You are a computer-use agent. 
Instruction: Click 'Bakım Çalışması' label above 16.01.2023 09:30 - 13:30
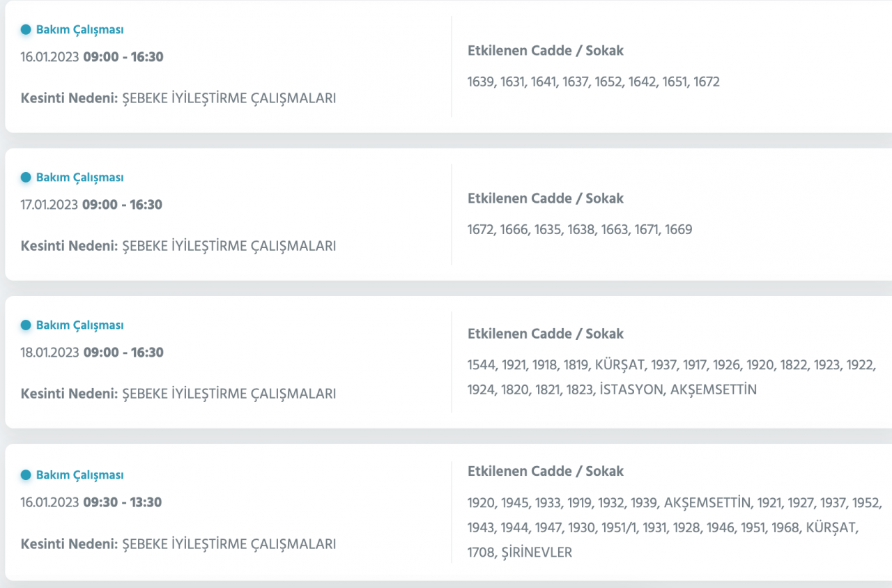pyautogui.click(x=79, y=475)
